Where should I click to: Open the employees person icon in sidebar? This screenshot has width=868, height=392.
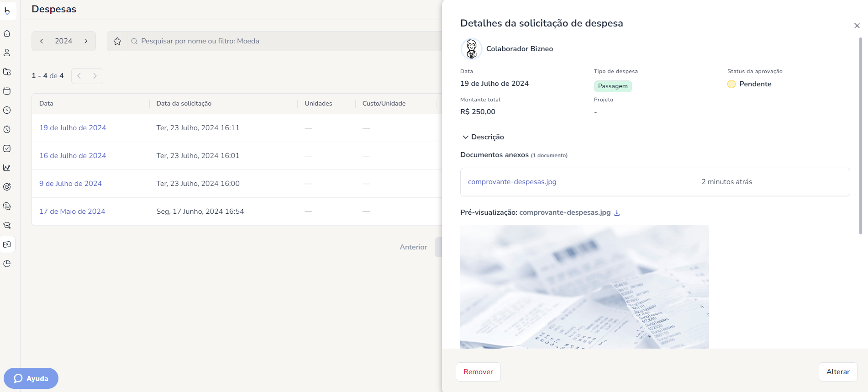point(7,53)
